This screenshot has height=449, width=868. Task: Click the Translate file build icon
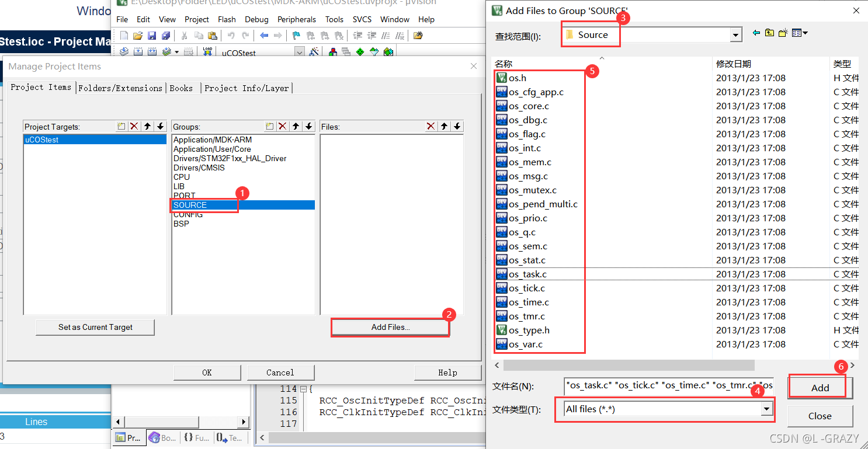(x=124, y=52)
